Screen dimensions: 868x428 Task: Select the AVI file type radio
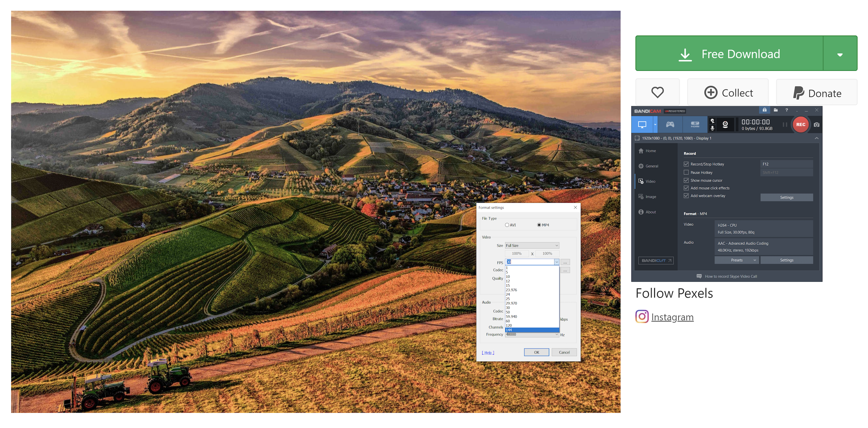coord(507,225)
